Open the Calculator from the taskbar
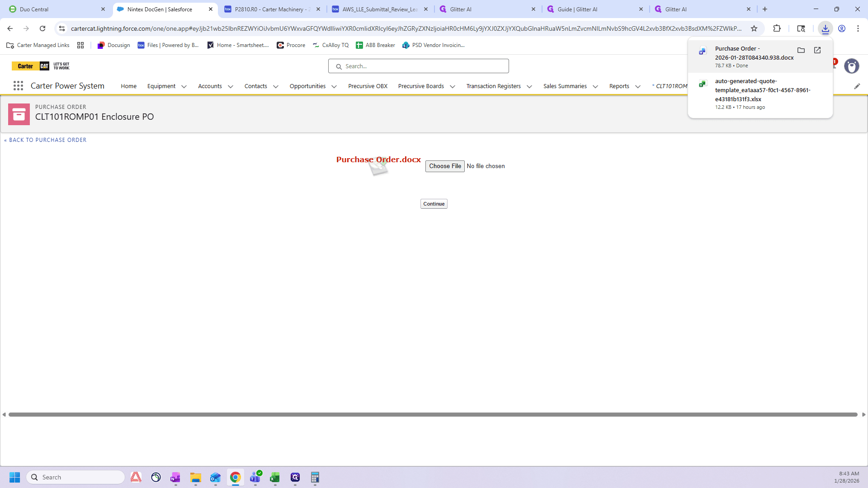Screen dimensions: 868x488 315,477
